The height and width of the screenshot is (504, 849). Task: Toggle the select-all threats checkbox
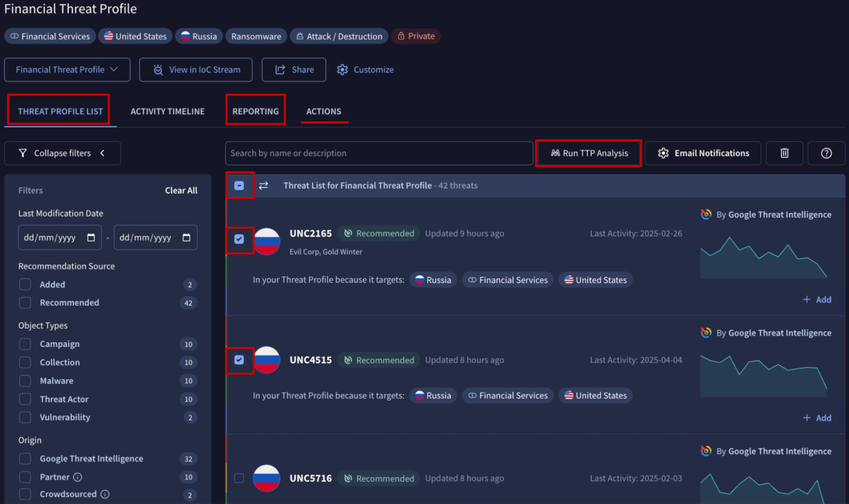click(x=239, y=186)
